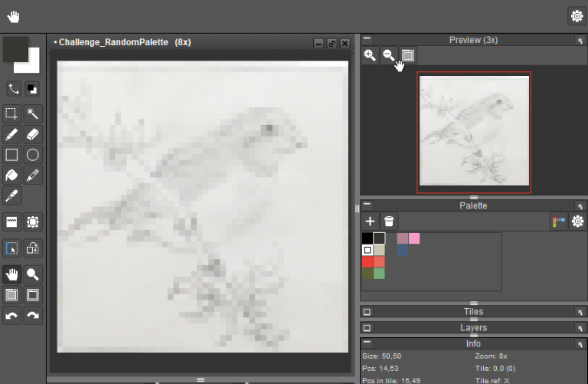Image resolution: width=588 pixels, height=384 pixels.
Task: Choose the Ellipse shape tool
Action: coord(32,155)
